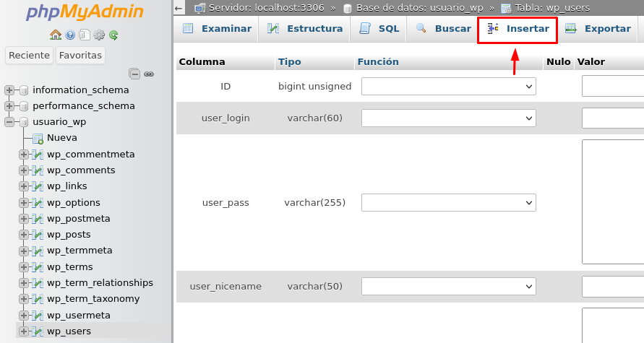
Task: Open the phpMyAdmin home icon
Action: tap(56, 35)
